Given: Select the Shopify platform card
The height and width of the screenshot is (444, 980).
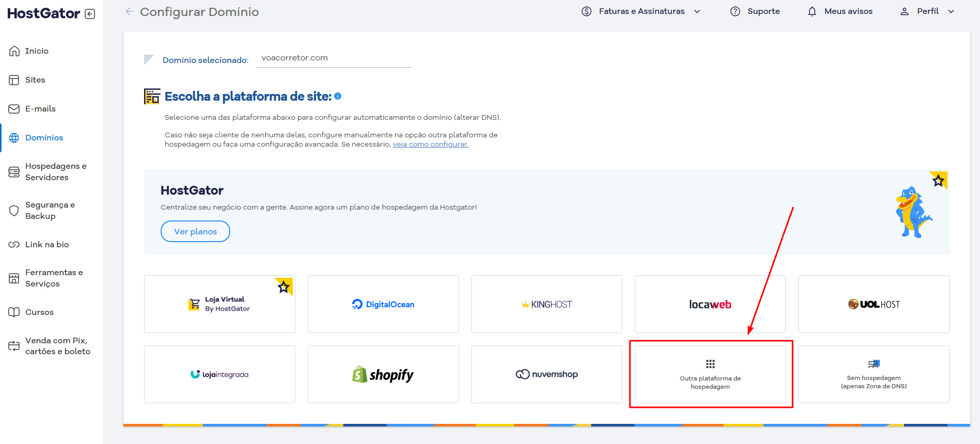Looking at the screenshot, I should pos(383,374).
